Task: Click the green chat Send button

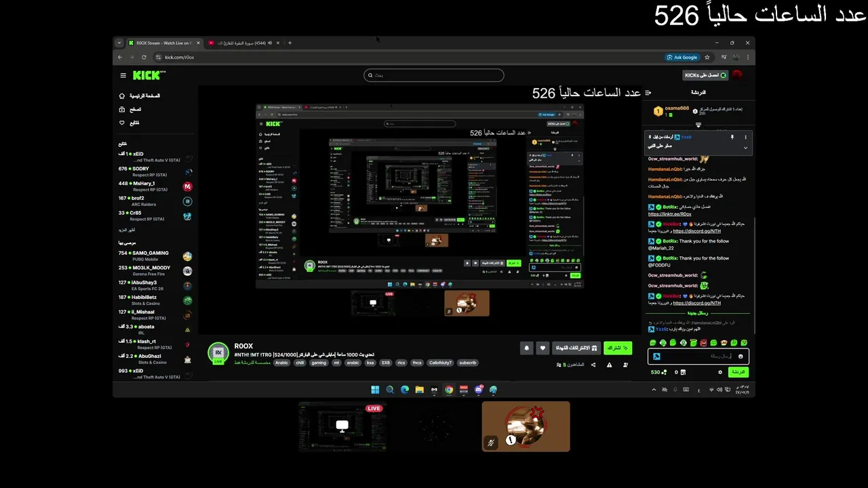Action: click(738, 372)
